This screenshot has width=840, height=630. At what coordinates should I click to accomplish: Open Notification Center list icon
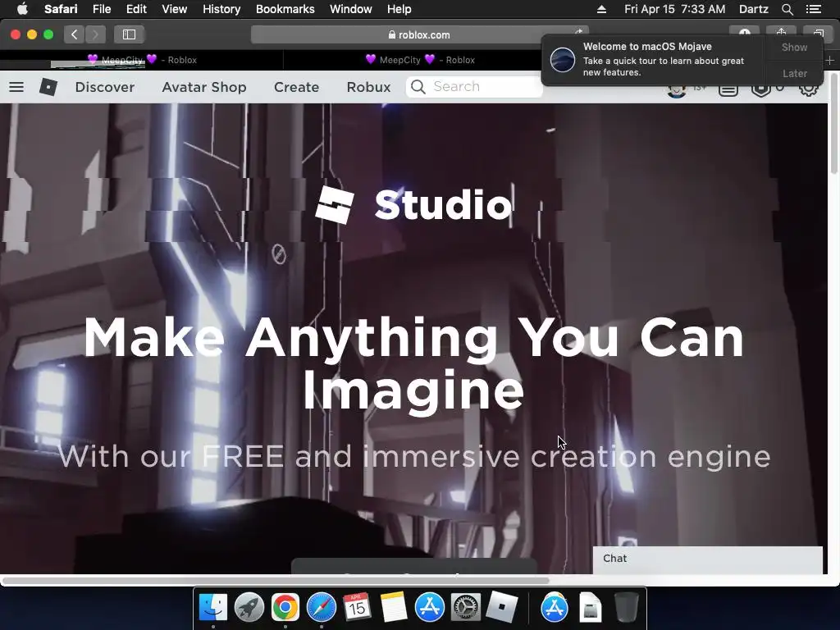[x=813, y=9]
